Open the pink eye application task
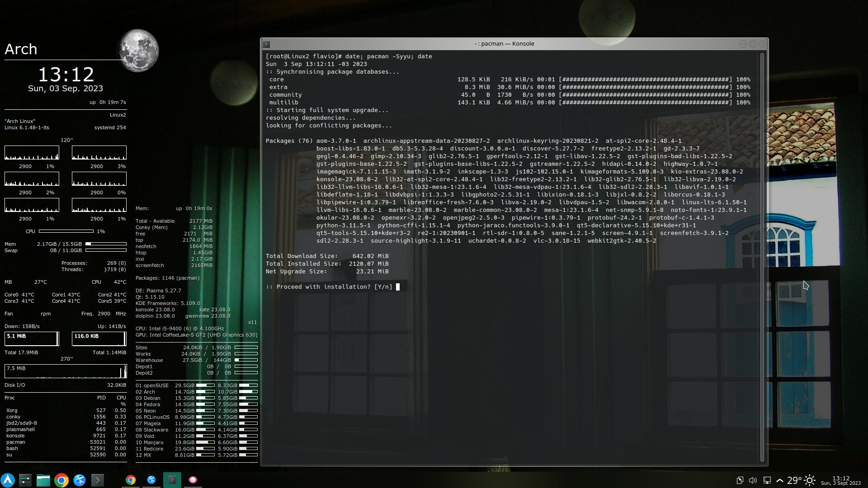This screenshot has height=488, width=868. click(x=193, y=480)
